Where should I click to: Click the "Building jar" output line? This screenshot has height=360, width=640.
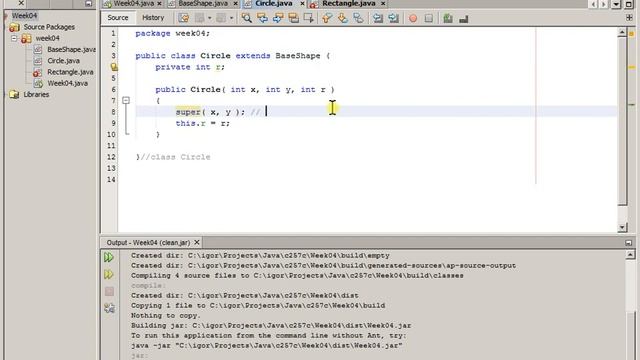[271, 326]
